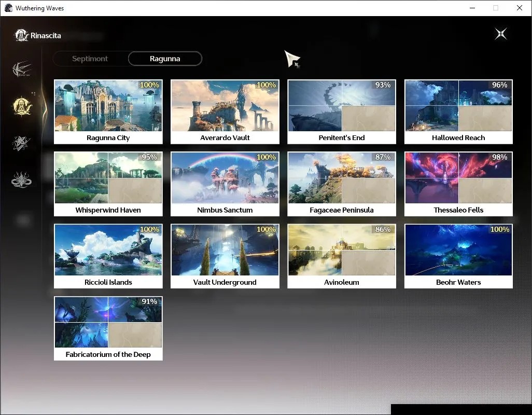The width and height of the screenshot is (532, 415).
Task: Click the 100% badge on Beohr Waters
Action: (x=500, y=229)
